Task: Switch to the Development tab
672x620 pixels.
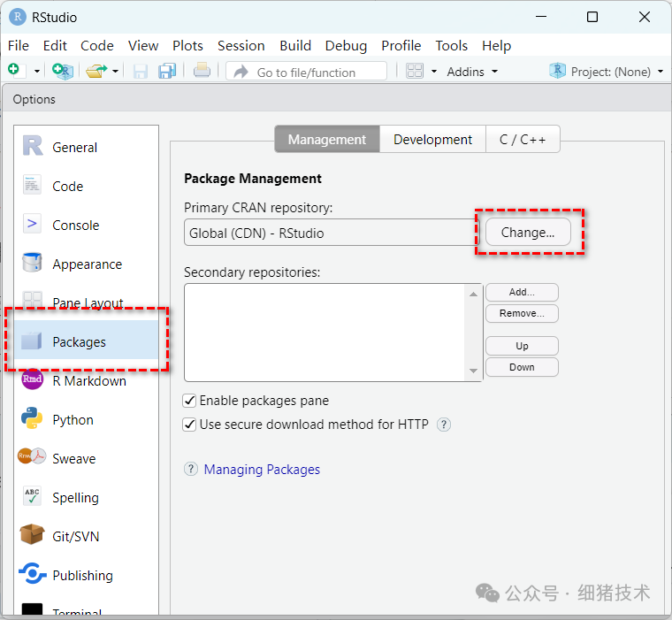Action: [433, 139]
